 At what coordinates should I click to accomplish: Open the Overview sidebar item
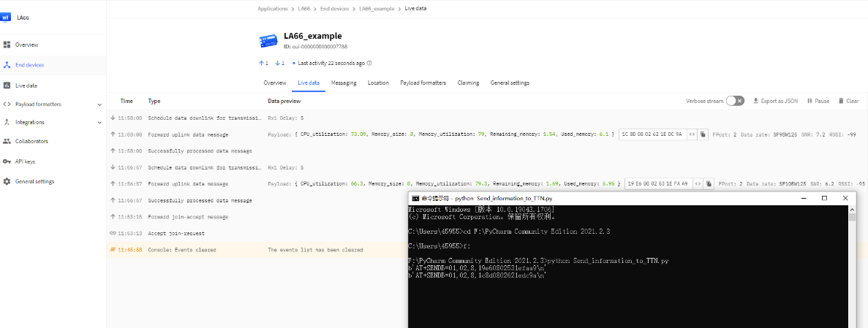(x=26, y=45)
